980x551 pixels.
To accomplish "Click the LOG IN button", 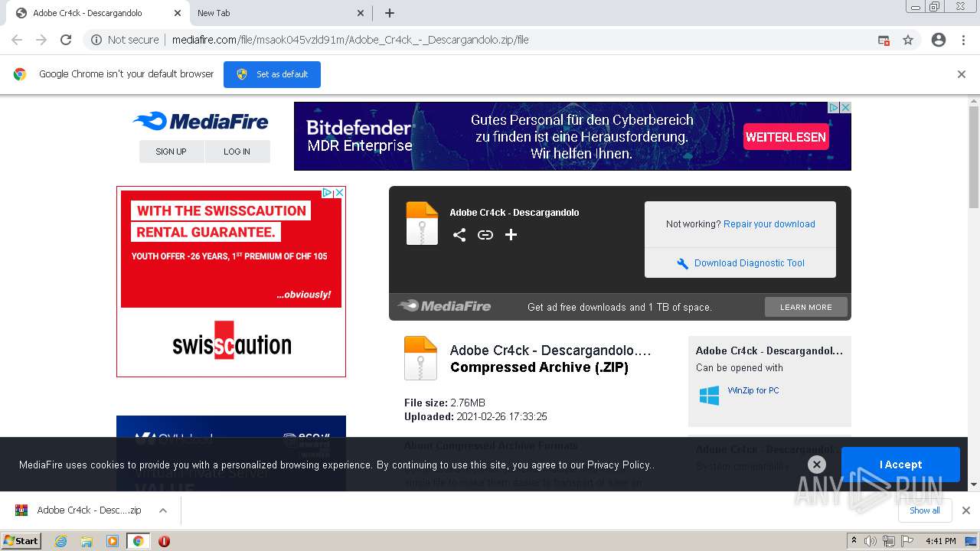I will tap(237, 152).
